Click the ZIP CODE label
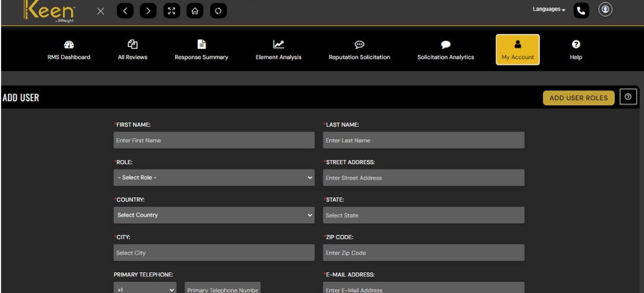This screenshot has height=293, width=644. pyautogui.click(x=338, y=237)
